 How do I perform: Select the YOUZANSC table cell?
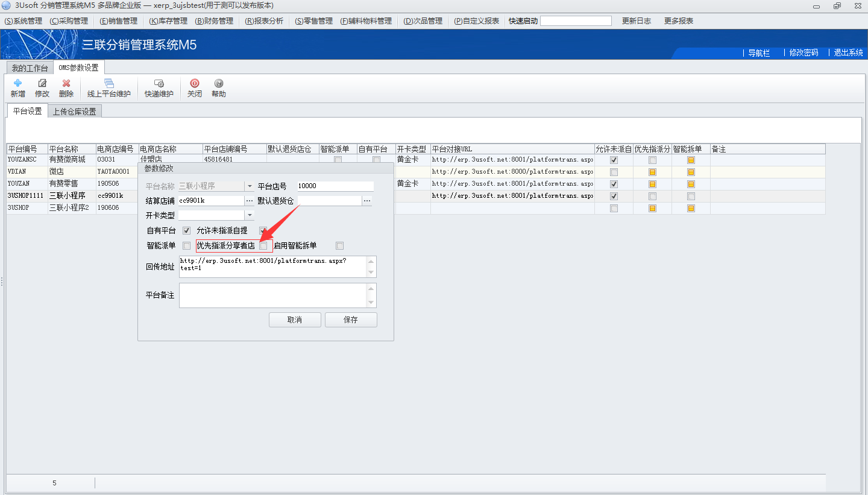click(27, 160)
